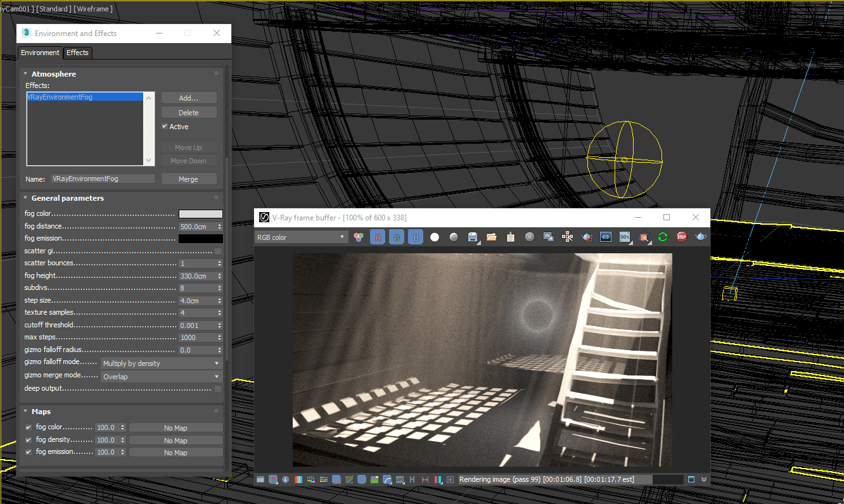Switch to the Effects tab
This screenshot has width=844, height=504.
coord(77,53)
